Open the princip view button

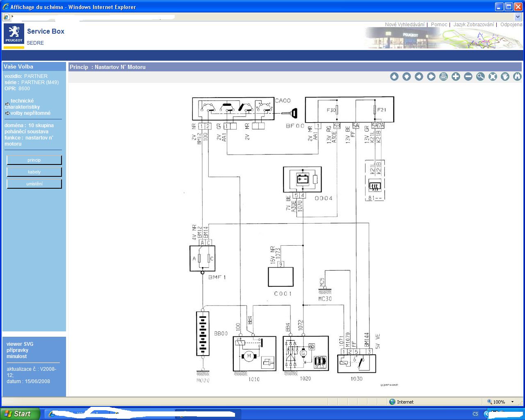34,160
